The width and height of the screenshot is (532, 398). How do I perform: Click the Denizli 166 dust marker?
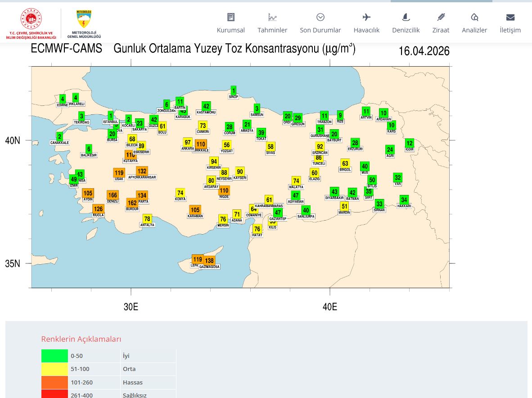[x=113, y=195]
